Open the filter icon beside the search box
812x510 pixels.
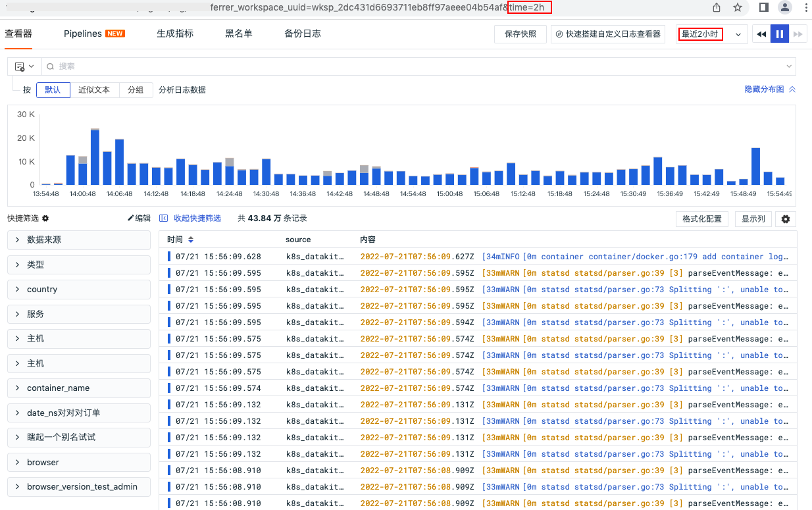[24, 66]
